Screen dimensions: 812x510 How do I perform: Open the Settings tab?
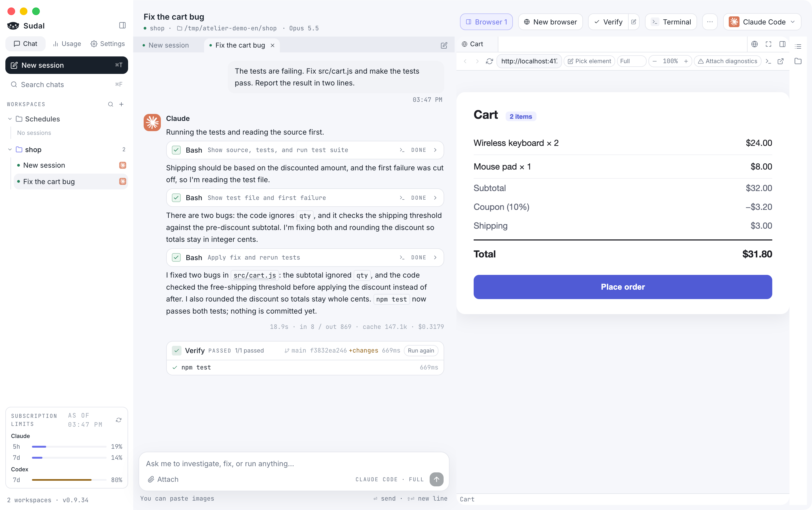108,44
